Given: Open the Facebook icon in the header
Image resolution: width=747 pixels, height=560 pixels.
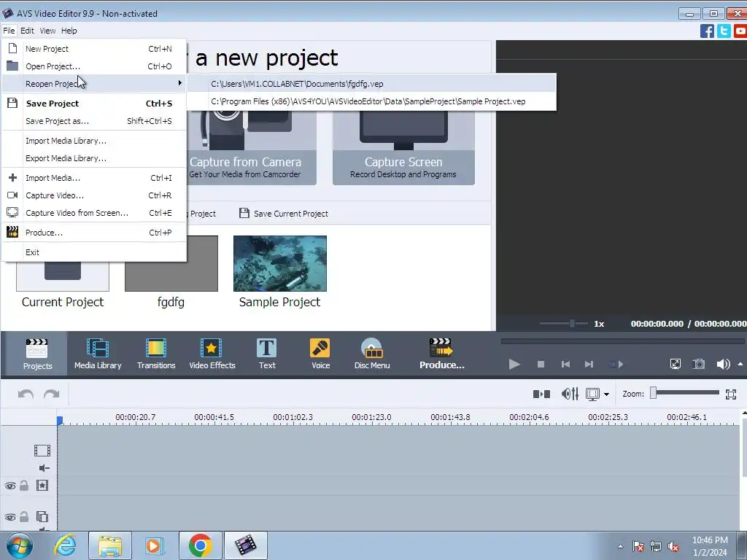Looking at the screenshot, I should 707,31.
